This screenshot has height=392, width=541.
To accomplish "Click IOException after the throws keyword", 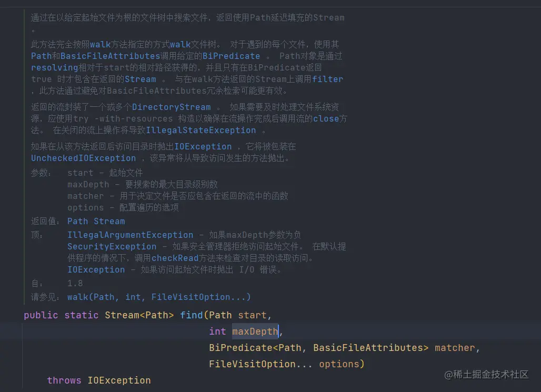I will [x=119, y=380].
